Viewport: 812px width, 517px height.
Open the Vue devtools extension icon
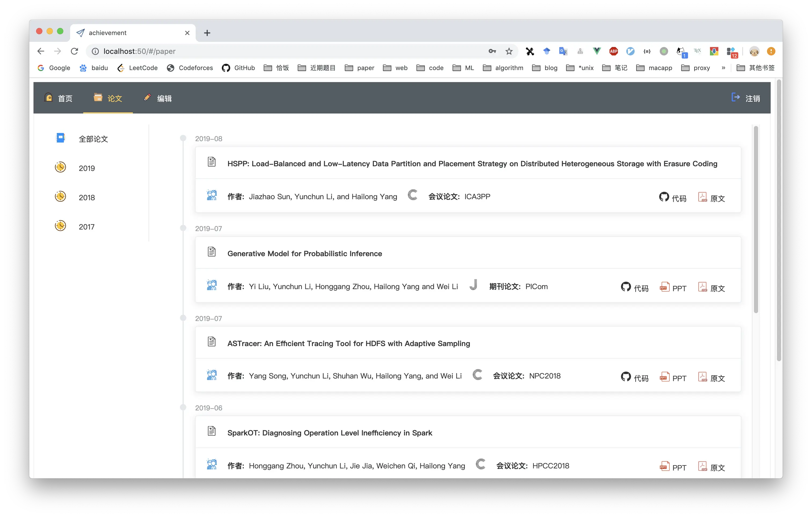[x=597, y=51]
